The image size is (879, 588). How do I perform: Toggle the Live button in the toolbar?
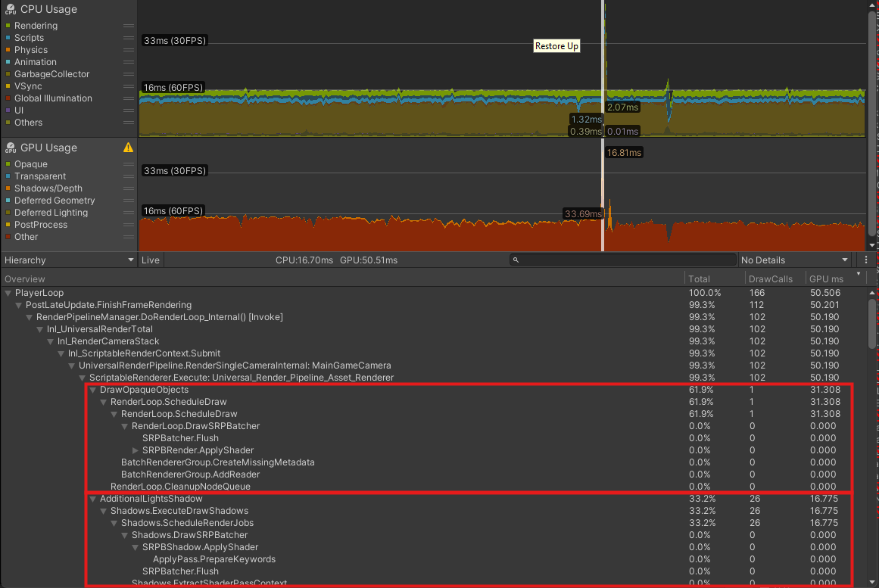pos(150,260)
